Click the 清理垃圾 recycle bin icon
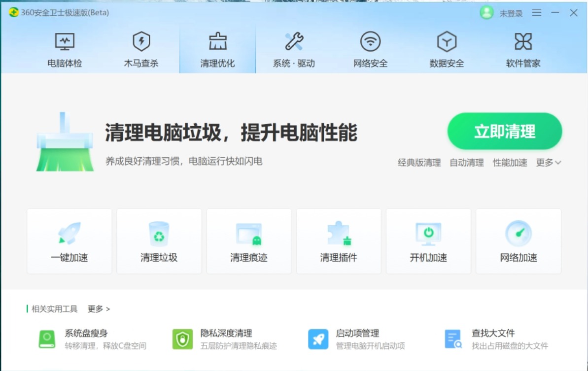Viewport: 588px width, 371px height. [x=159, y=234]
